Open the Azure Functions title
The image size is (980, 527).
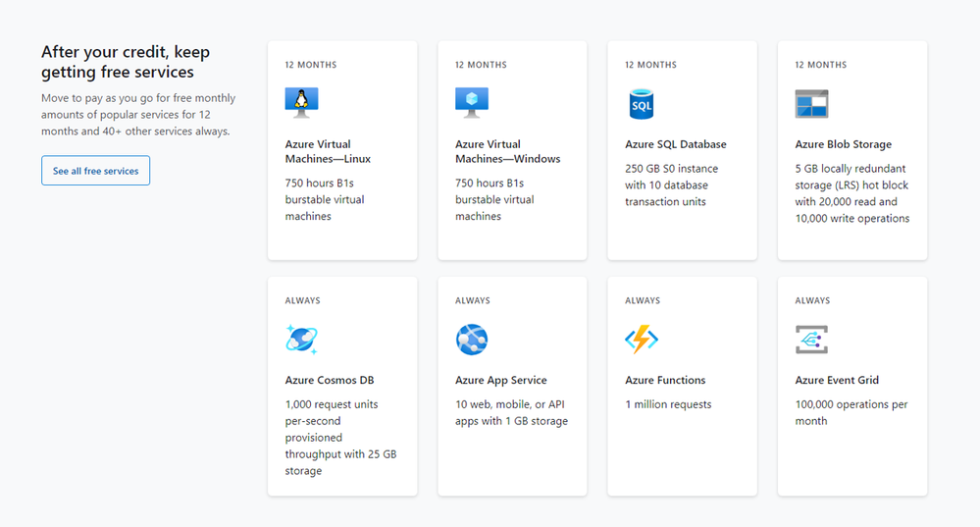[x=665, y=380]
